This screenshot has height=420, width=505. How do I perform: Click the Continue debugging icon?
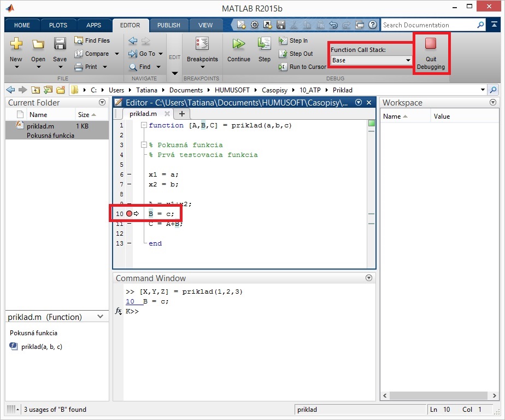[239, 44]
